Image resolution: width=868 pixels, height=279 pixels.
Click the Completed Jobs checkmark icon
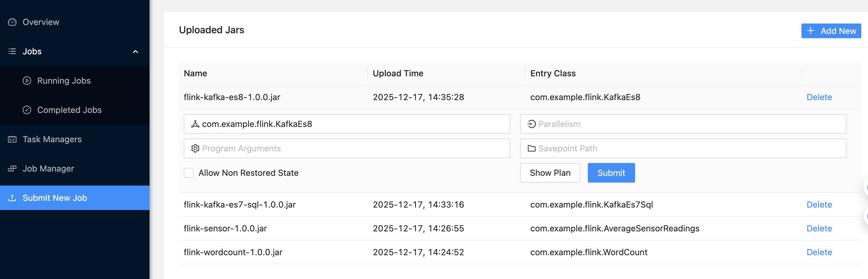tap(27, 110)
